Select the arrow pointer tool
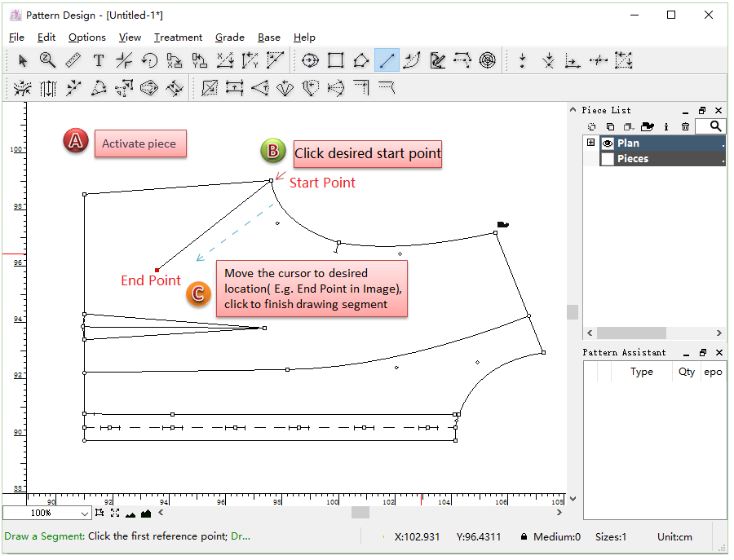The height and width of the screenshot is (560, 734). 23,60
